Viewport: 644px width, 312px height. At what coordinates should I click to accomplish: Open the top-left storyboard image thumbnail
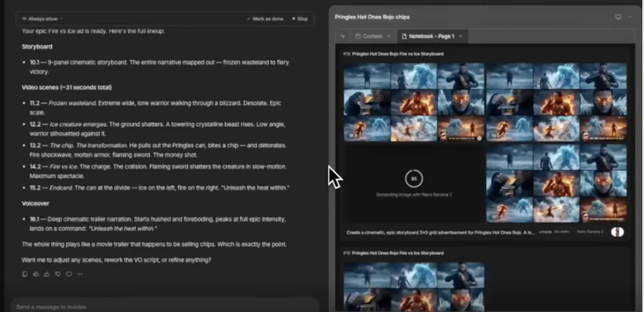pyautogui.click(x=414, y=102)
